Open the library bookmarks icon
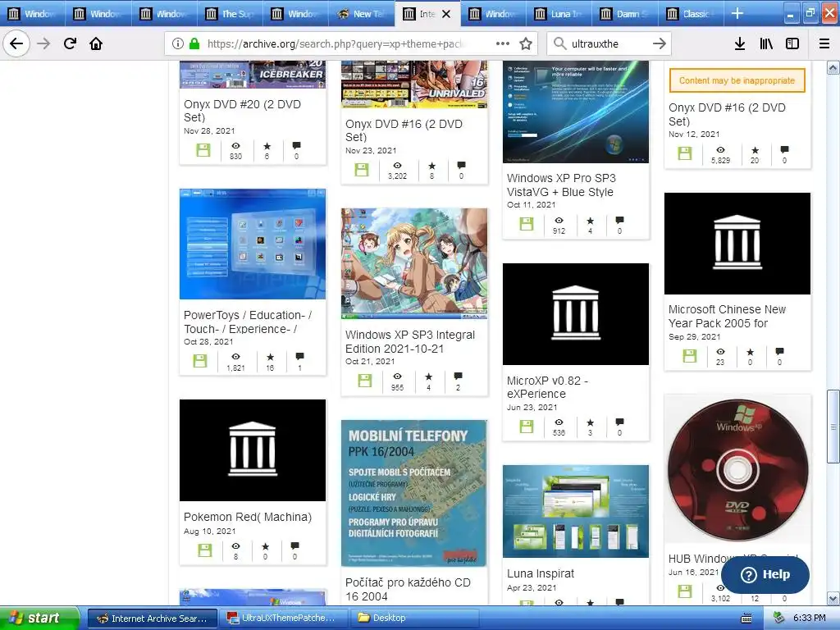This screenshot has height=630, width=840. [766, 43]
